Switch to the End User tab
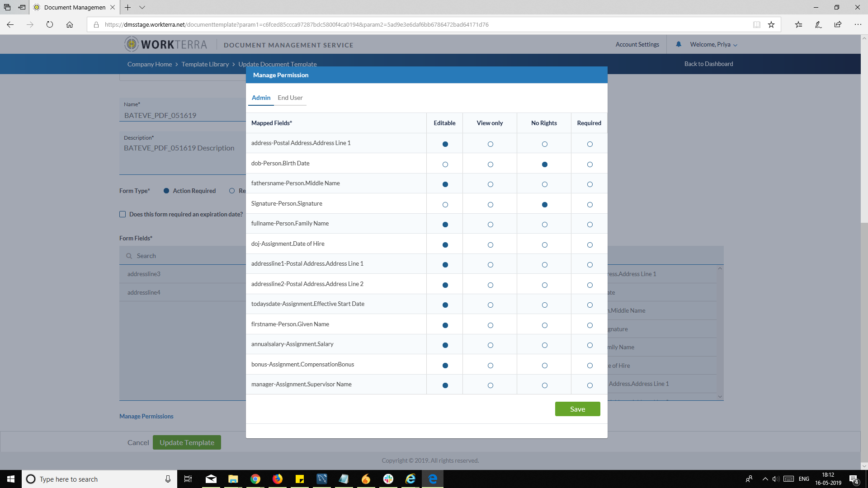Screen dimensions: 868x488 click(x=290, y=98)
